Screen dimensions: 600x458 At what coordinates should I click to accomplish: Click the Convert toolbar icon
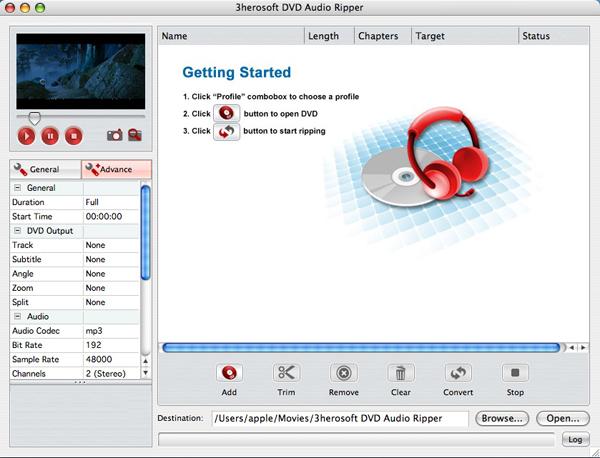pyautogui.click(x=458, y=373)
